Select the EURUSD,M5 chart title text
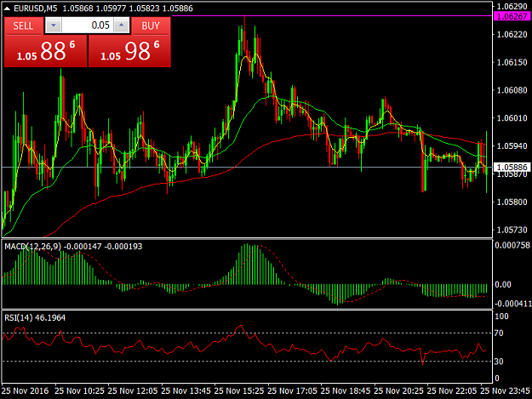Viewport: 532px width, 399px height. [35, 9]
